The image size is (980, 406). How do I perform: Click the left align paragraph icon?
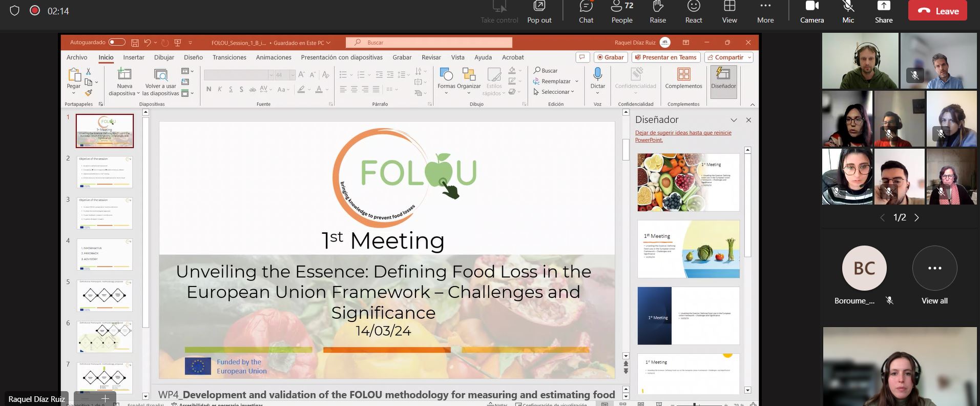tap(343, 90)
